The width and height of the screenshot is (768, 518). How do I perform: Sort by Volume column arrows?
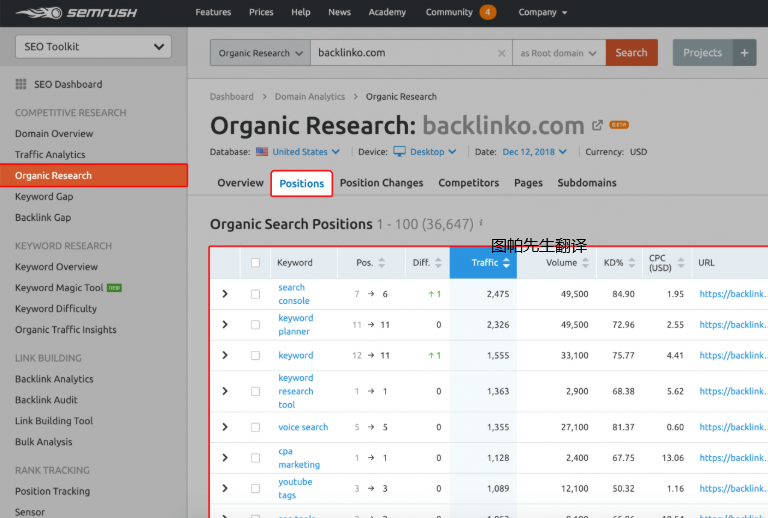click(585, 263)
